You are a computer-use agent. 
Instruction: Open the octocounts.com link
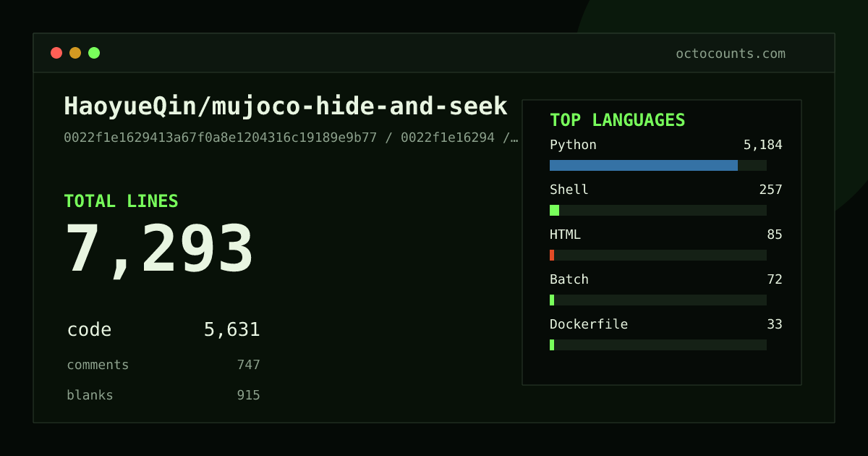coord(731,54)
